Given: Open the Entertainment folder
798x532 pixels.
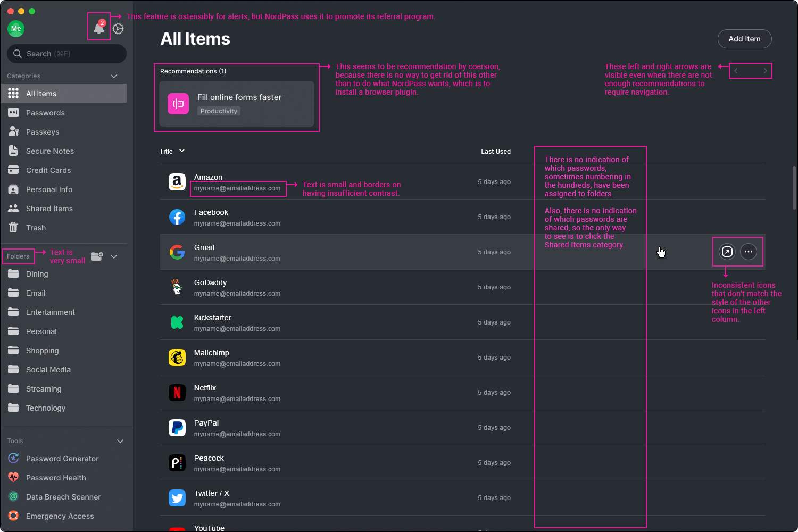Looking at the screenshot, I should click(x=64, y=312).
